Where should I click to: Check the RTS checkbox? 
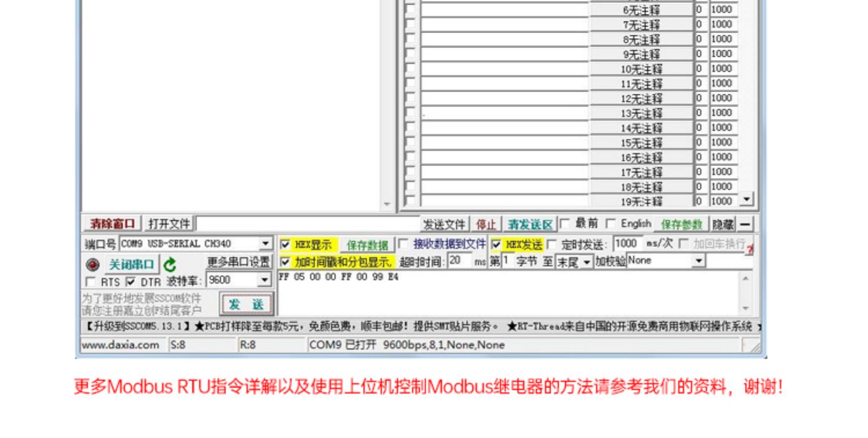(91, 282)
